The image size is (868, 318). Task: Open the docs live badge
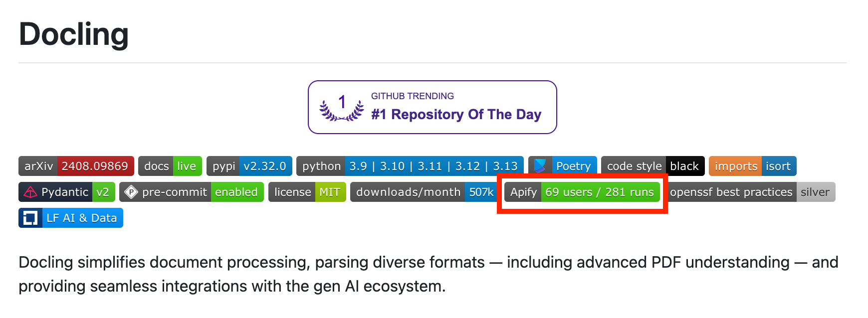point(170,166)
